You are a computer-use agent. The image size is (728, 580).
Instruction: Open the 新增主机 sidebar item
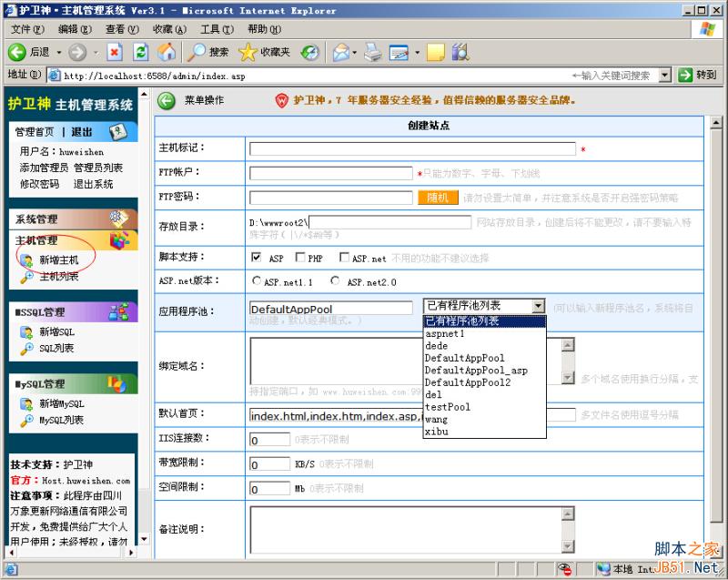[x=58, y=260]
